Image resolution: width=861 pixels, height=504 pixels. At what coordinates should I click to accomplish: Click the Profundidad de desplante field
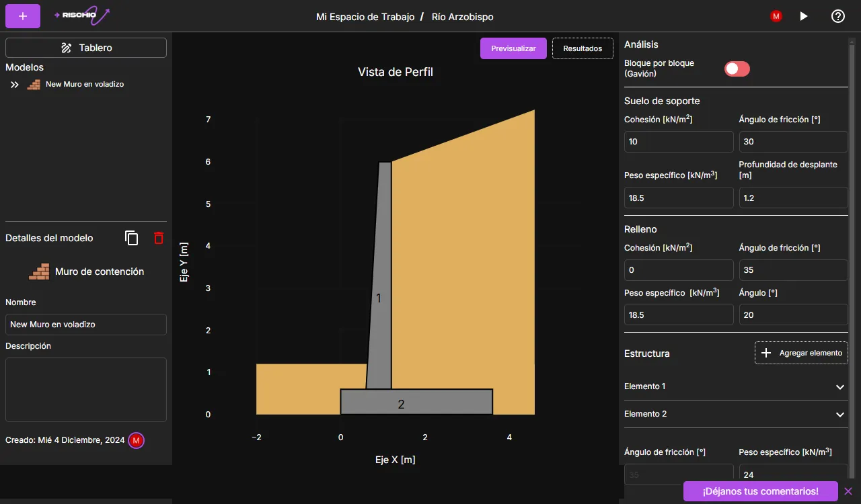793,198
